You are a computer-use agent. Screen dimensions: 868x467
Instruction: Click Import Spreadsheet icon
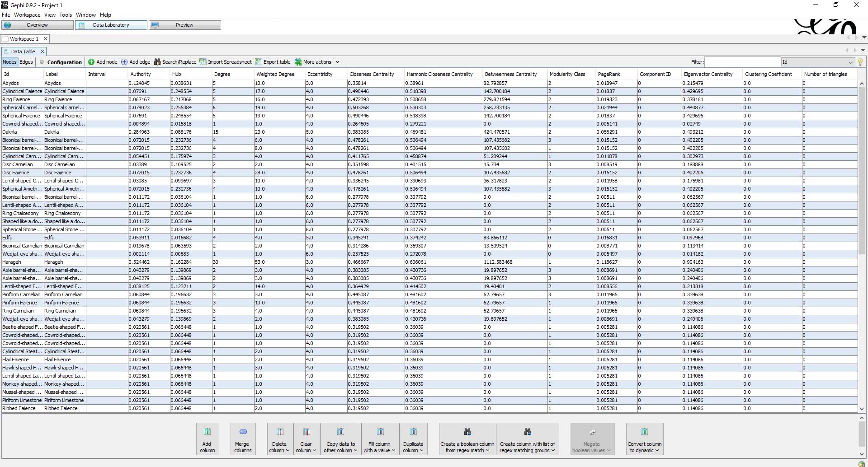coord(203,62)
